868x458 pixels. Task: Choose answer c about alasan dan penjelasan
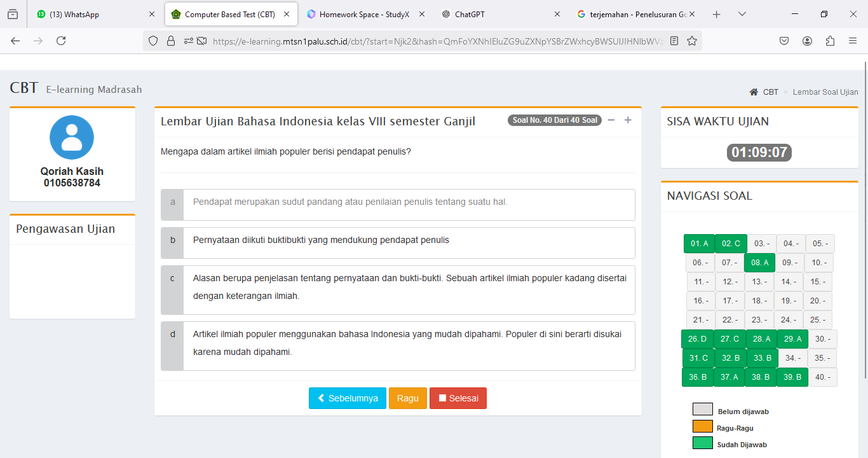(x=398, y=290)
